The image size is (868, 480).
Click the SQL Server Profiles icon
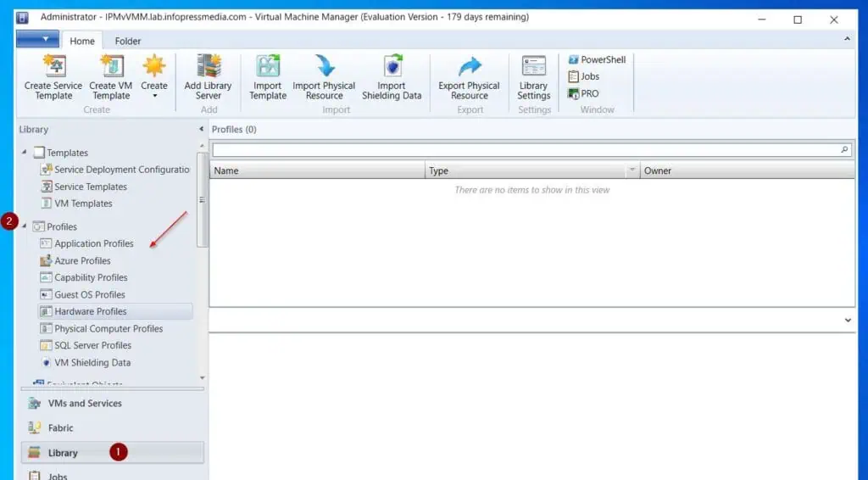pos(46,345)
